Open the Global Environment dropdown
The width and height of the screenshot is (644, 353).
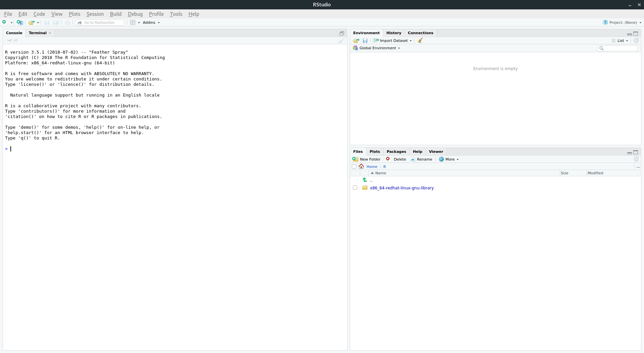[x=376, y=48]
